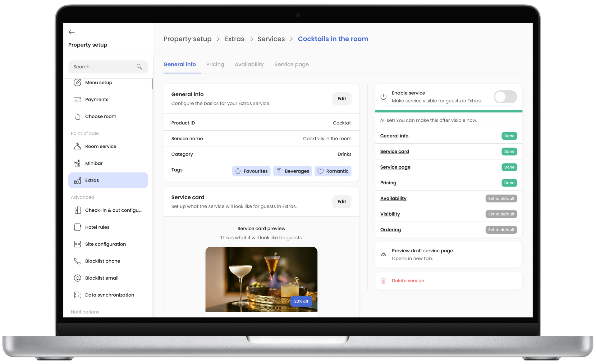This screenshot has height=364, width=596.
Task: Enable the service visibility switch
Action: pyautogui.click(x=505, y=97)
